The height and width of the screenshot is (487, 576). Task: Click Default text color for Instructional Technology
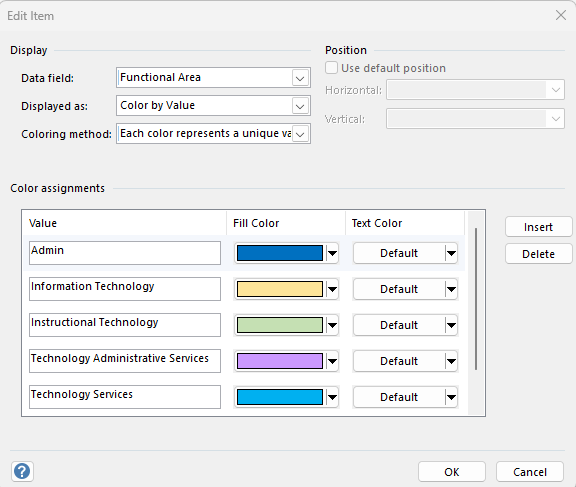tap(399, 325)
